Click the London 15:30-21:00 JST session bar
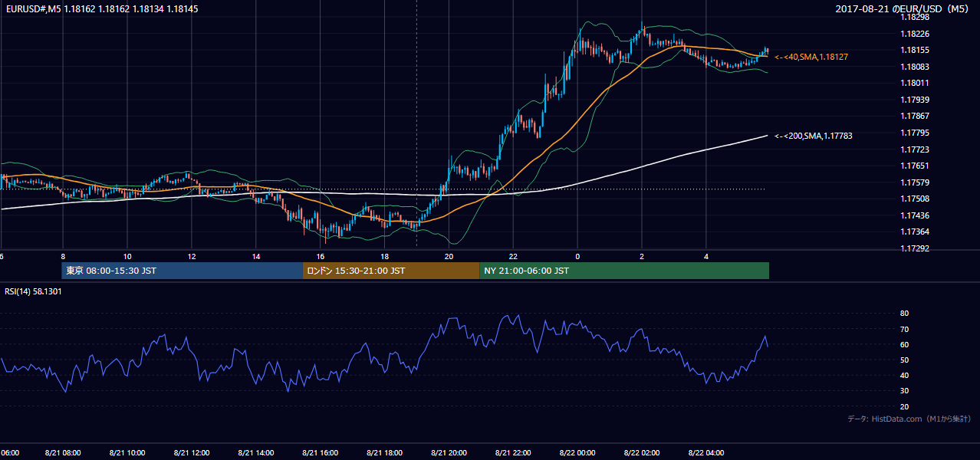 [x=391, y=271]
